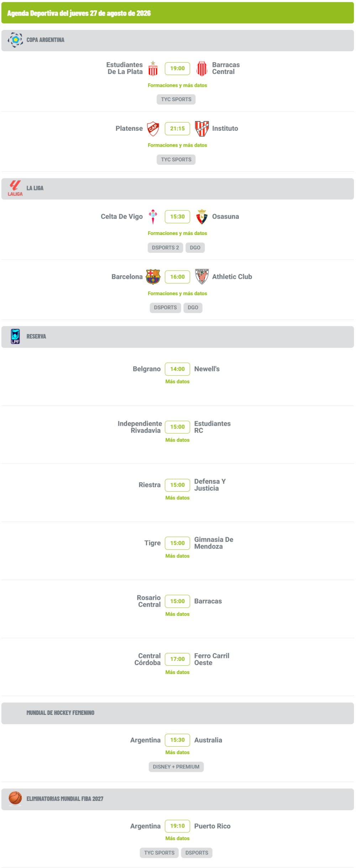Click the FIBA basketball icon
Screen dimensions: 356x868
15,799
